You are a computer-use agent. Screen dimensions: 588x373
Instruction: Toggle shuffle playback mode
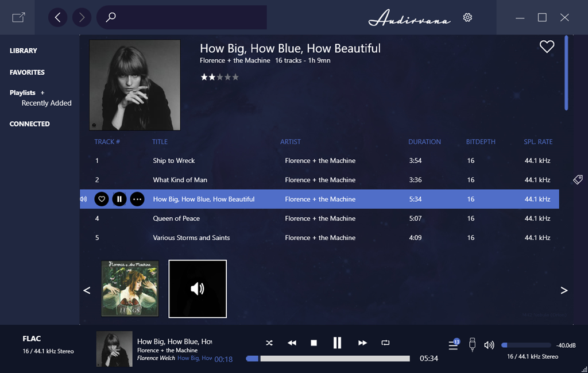tap(269, 343)
